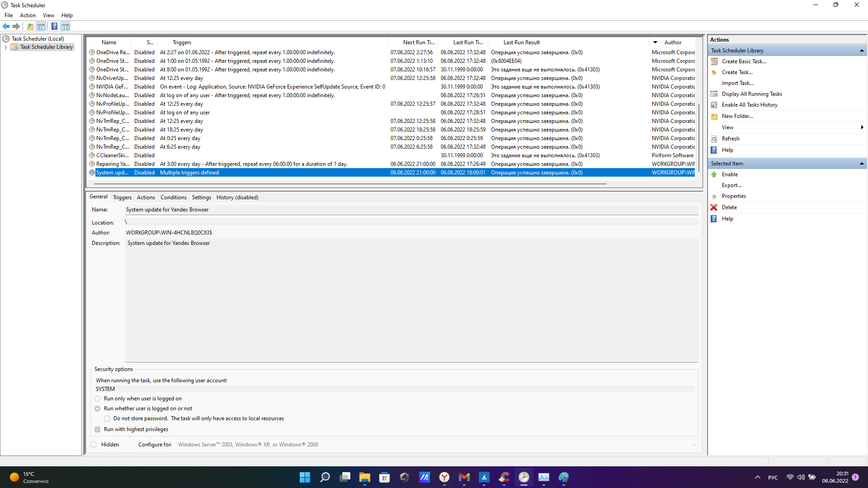This screenshot has width=868, height=488.
Task: Collapse the Task Scheduler Library actions section
Action: [862, 51]
